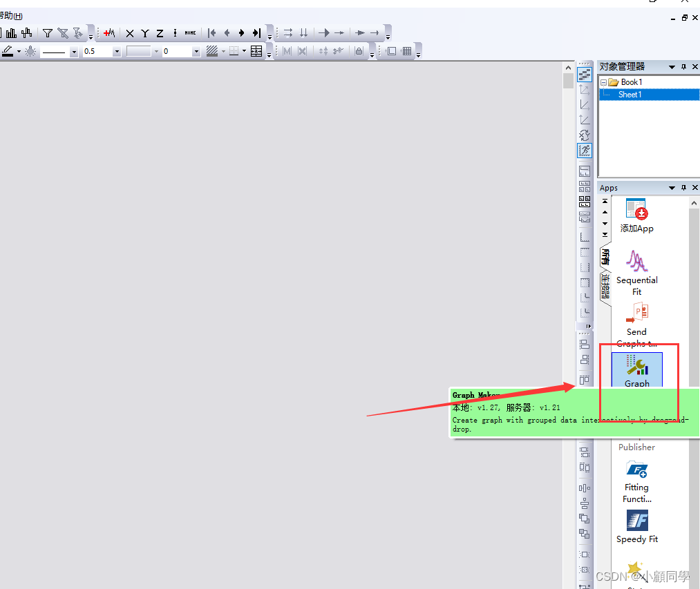Click the hatch fill pattern icon
Image resolution: width=700 pixels, height=589 pixels.
coord(212,51)
